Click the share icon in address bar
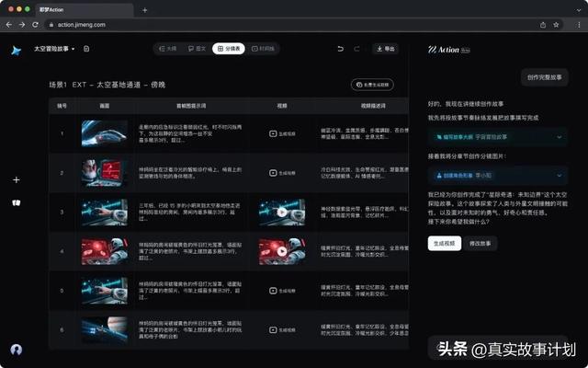This screenshot has width=588, height=368. [x=543, y=25]
